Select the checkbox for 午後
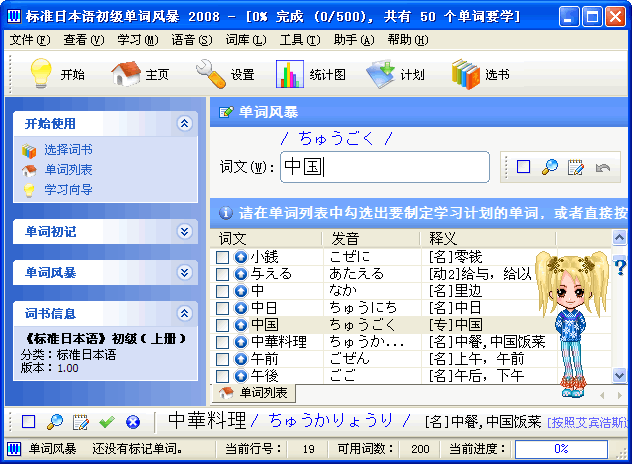The width and height of the screenshot is (632, 464). click(223, 376)
